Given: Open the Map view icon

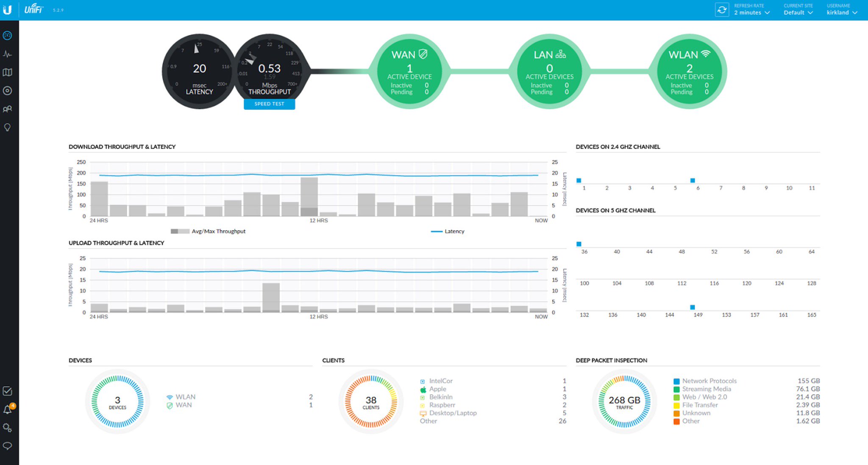Looking at the screenshot, I should [x=7, y=72].
